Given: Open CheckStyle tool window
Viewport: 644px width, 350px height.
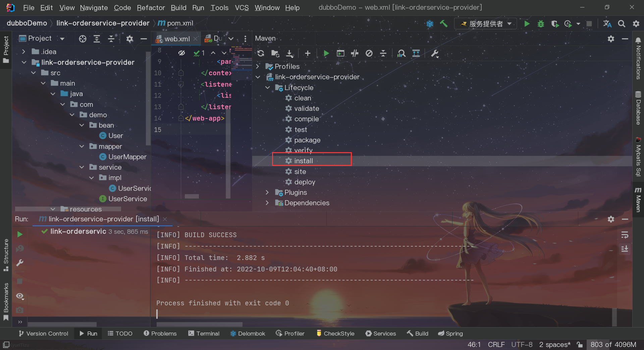Looking at the screenshot, I should point(335,333).
